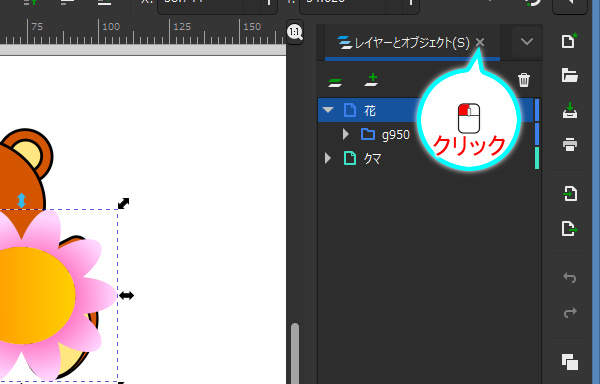Click the layer icon of the 花 row
Image resolution: width=600 pixels, height=384 pixels.
click(x=350, y=110)
